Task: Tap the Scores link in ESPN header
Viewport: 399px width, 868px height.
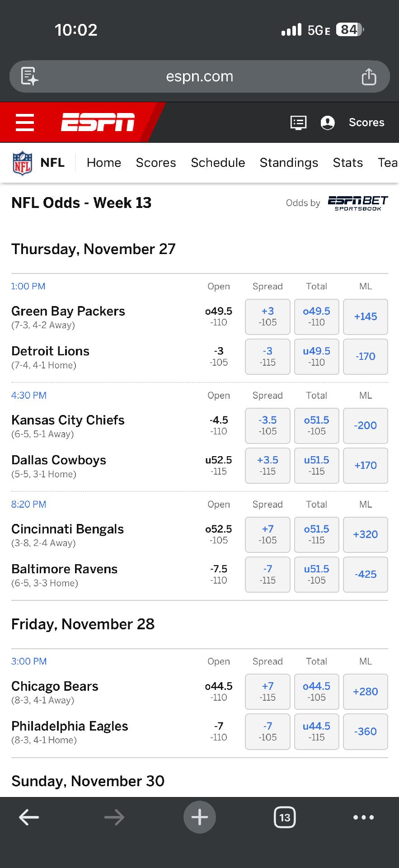Action: pos(366,123)
